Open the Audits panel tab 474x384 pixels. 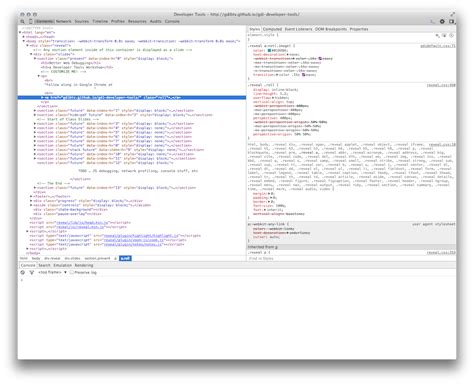point(155,21)
